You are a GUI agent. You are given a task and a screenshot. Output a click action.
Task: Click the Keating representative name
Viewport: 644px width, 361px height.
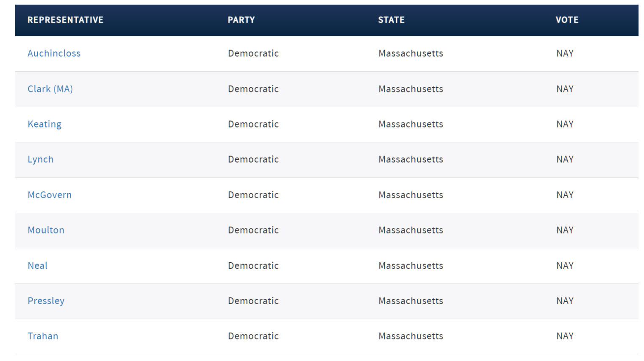click(x=44, y=124)
